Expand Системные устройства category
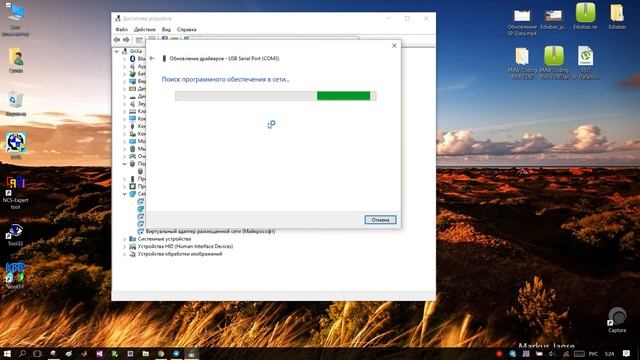Screen dimensions: 640x360 coord(124,239)
